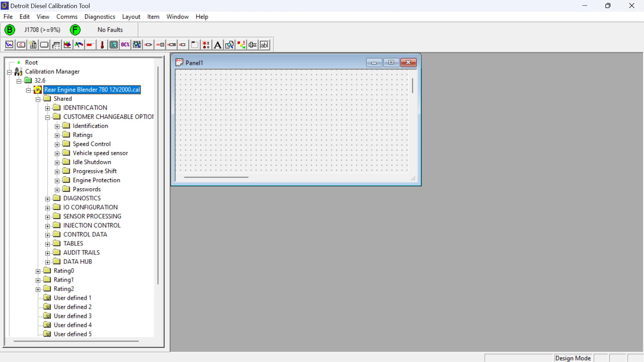Image resolution: width=644 pixels, height=362 pixels.
Task: Collapse the 32.6 tree node
Action: (19, 81)
